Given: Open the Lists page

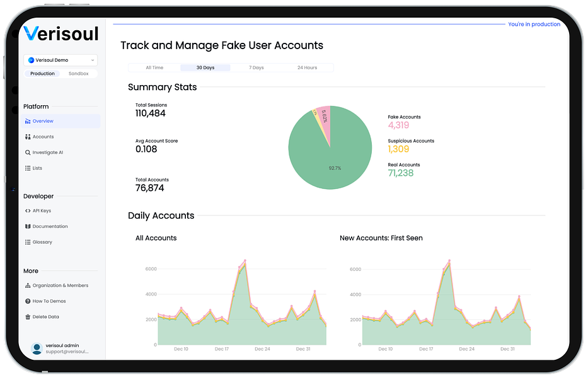Looking at the screenshot, I should tap(61, 168).
